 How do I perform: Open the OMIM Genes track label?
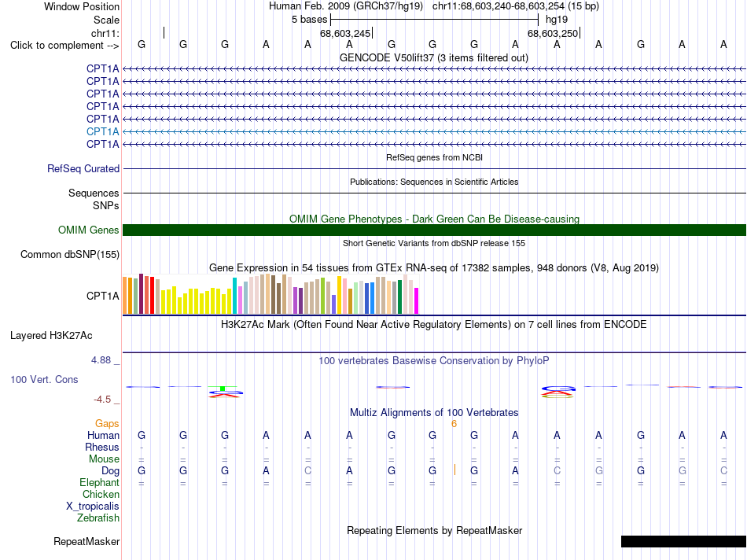pyautogui.click(x=89, y=230)
